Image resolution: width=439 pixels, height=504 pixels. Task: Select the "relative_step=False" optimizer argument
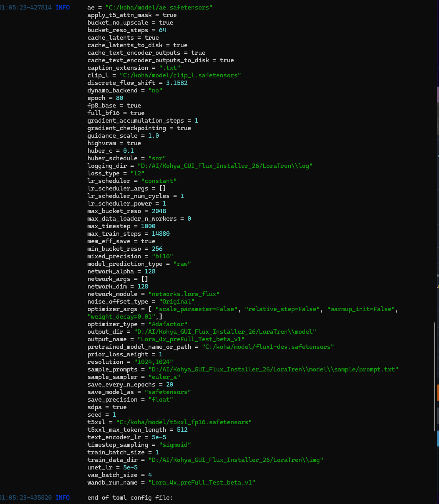point(282,309)
